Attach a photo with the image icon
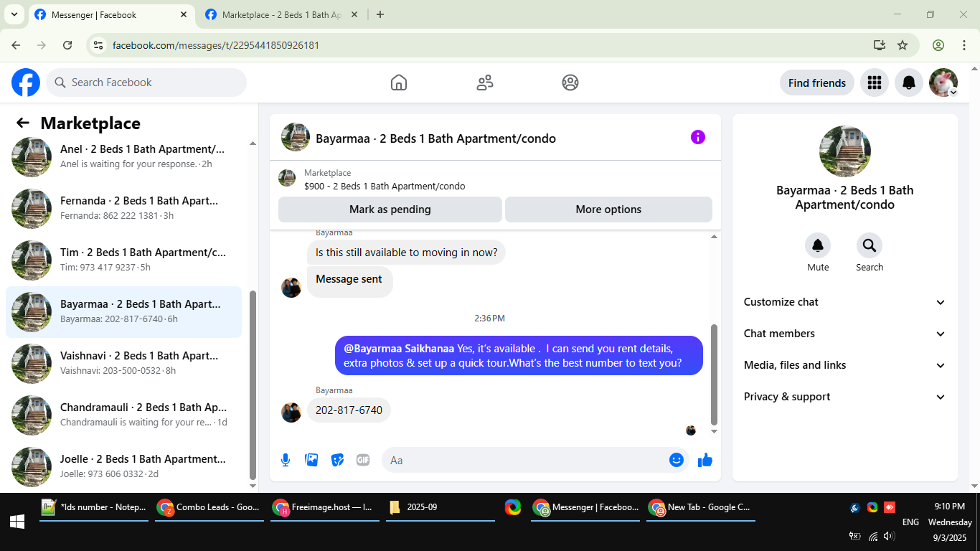980x551 pixels. pos(311,460)
